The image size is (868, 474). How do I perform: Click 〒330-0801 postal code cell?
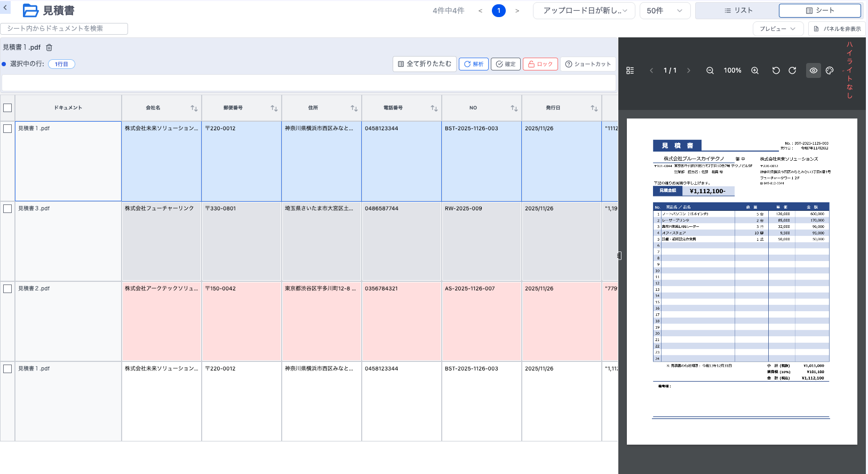click(242, 241)
